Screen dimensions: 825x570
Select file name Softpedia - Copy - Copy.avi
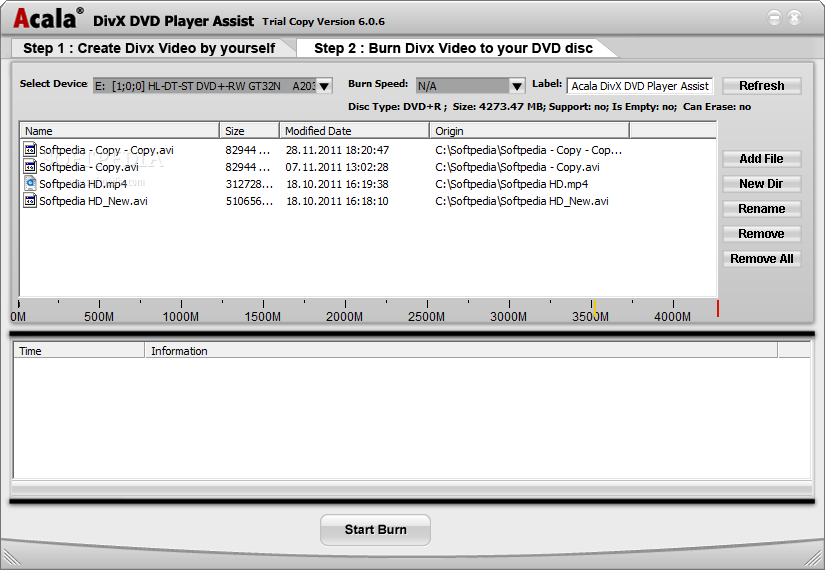(106, 150)
